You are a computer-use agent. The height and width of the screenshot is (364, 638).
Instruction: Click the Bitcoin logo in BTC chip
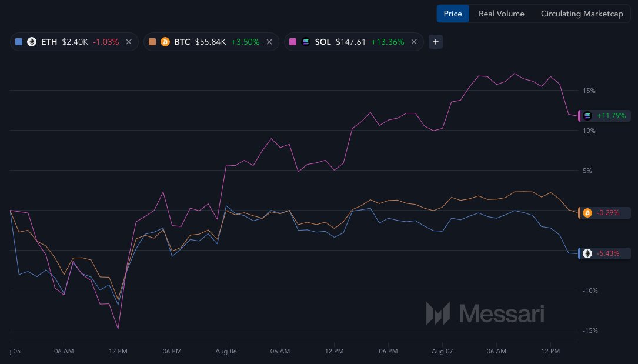(x=165, y=42)
